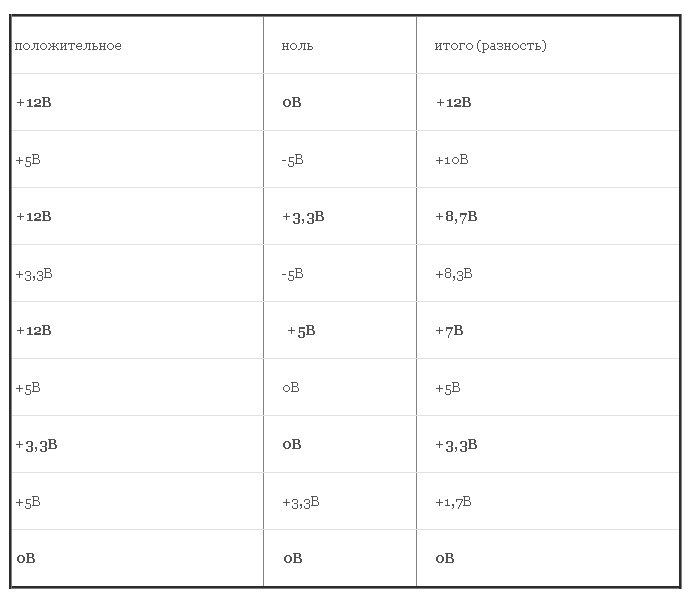Select the +12В positive cell in +7В row
Screen dimensions: 694x607
(34, 330)
